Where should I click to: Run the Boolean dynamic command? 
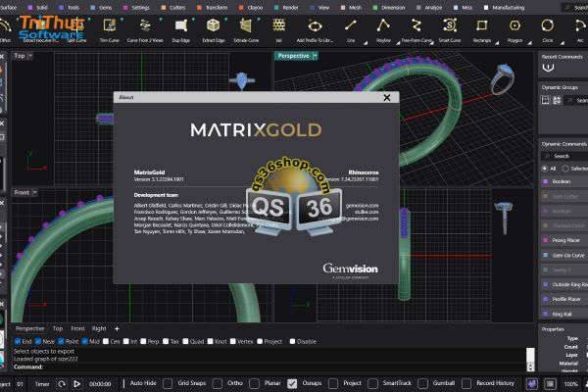pyautogui.click(x=563, y=181)
